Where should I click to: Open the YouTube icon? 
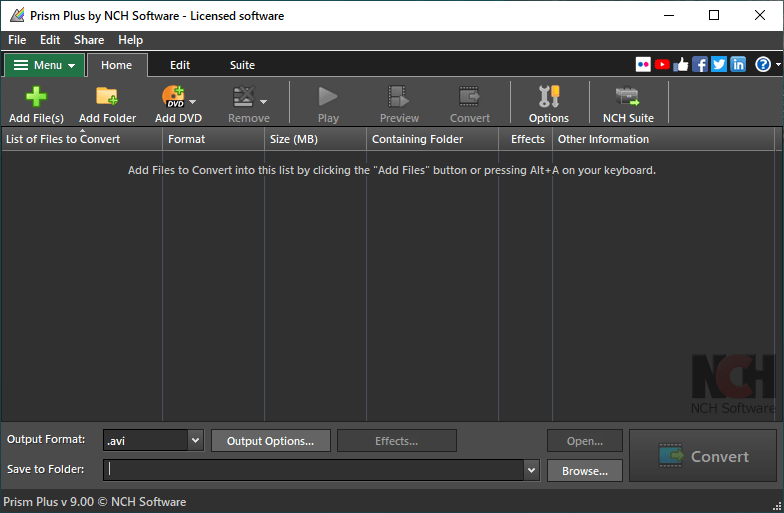pyautogui.click(x=662, y=64)
